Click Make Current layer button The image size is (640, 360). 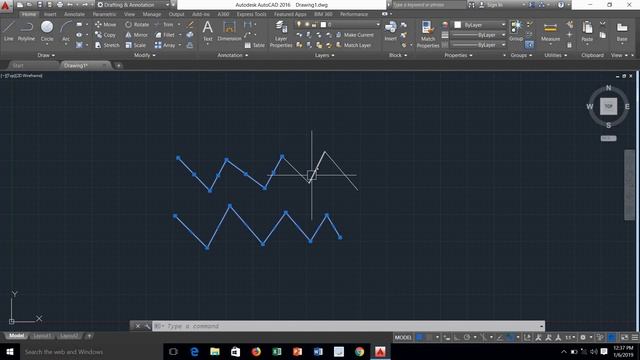click(355, 35)
